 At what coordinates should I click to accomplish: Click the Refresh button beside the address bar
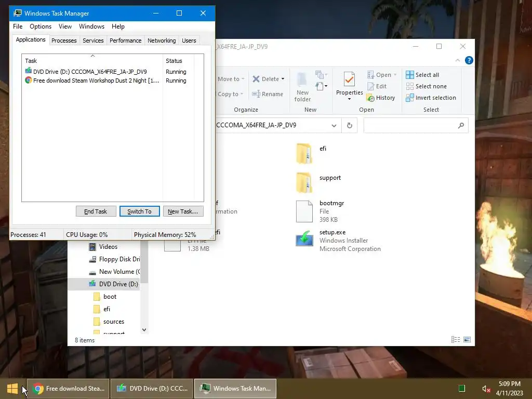[350, 126]
